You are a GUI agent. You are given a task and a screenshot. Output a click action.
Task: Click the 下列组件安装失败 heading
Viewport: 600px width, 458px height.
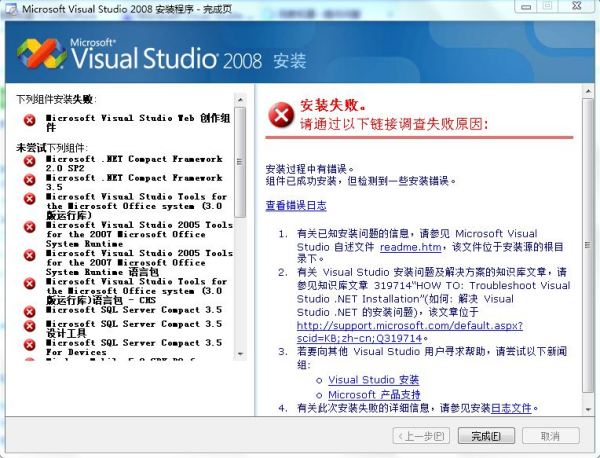(x=56, y=100)
